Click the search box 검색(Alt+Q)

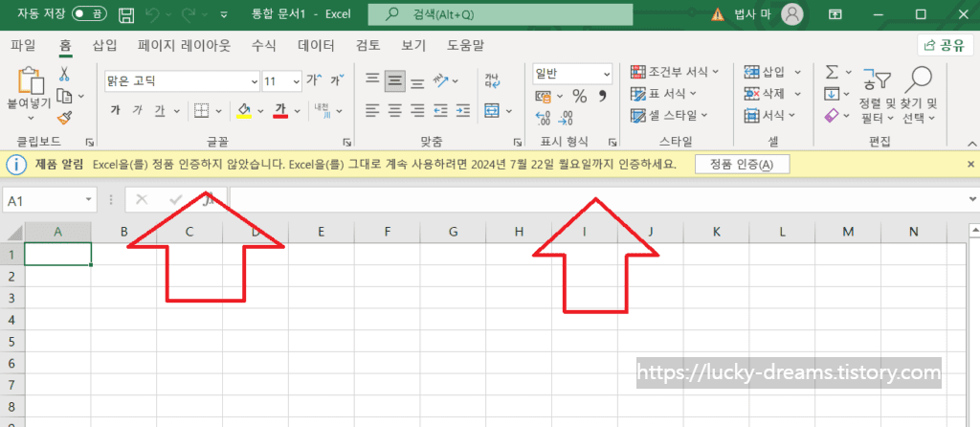tap(501, 13)
